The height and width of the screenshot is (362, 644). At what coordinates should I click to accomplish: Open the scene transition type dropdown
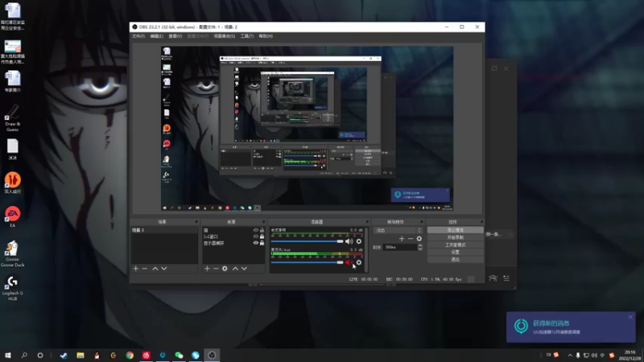[x=398, y=230]
